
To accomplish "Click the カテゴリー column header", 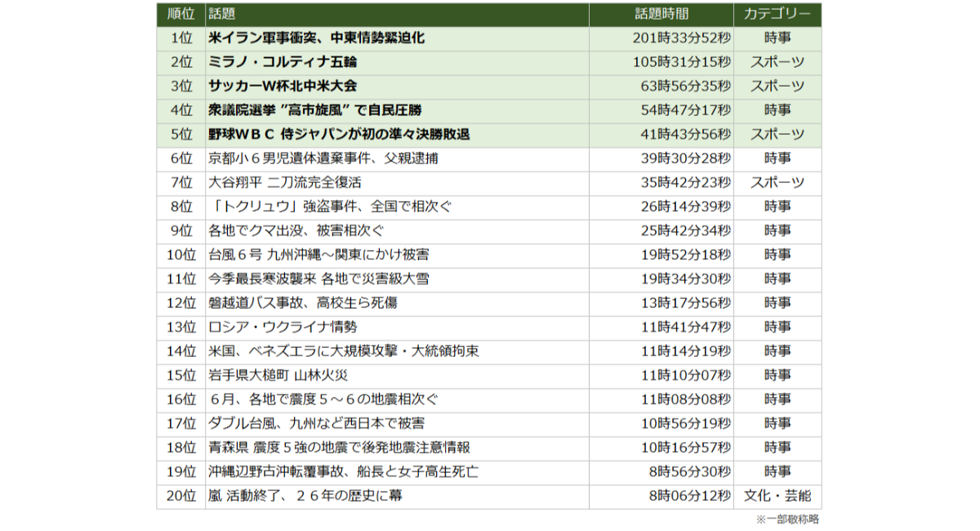I will [x=777, y=14].
